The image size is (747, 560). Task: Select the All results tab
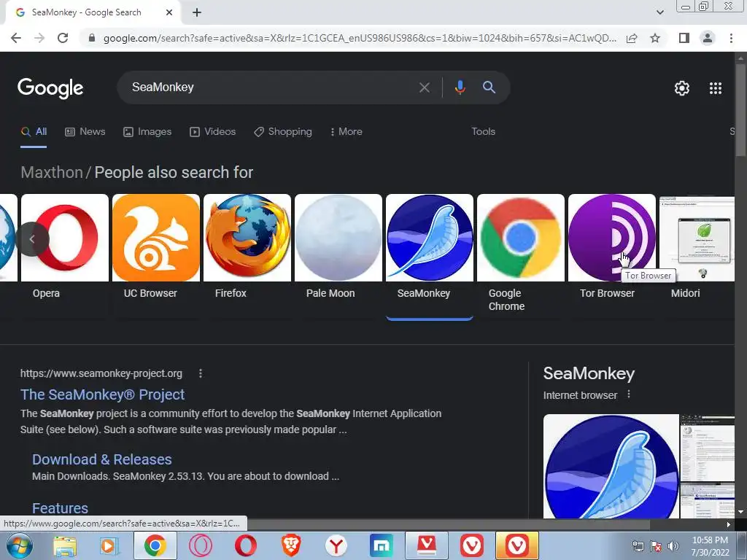[34, 132]
